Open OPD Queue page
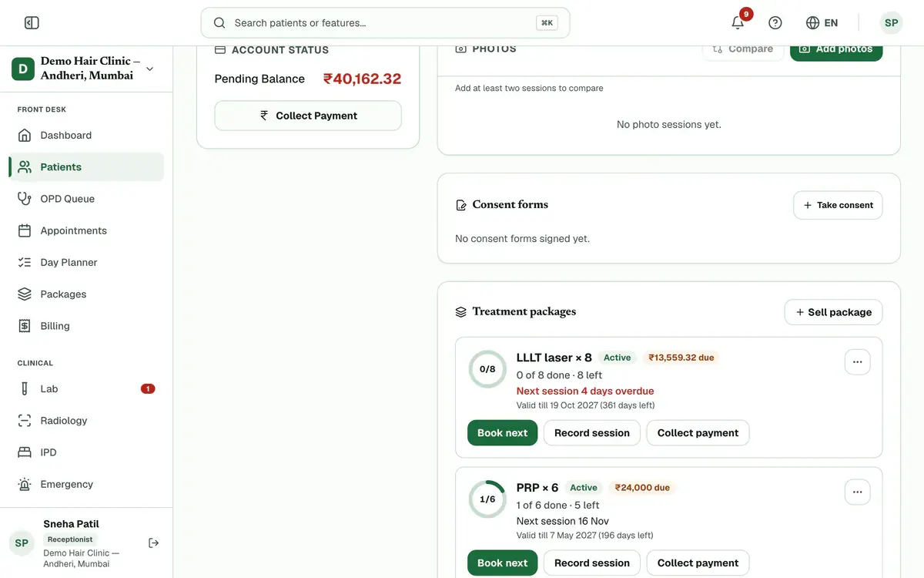This screenshot has height=578, width=924. 86,198
